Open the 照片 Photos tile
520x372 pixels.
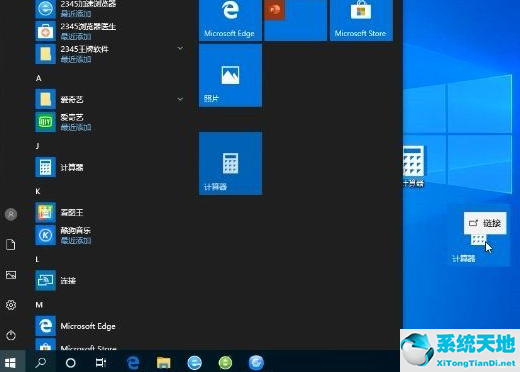click(230, 75)
